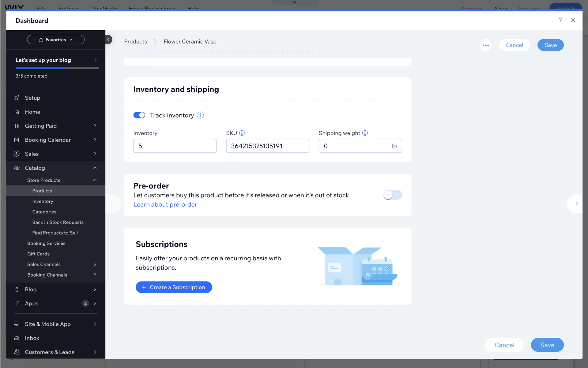
Task: Click the Sales dollar icon
Action: [x=17, y=154]
